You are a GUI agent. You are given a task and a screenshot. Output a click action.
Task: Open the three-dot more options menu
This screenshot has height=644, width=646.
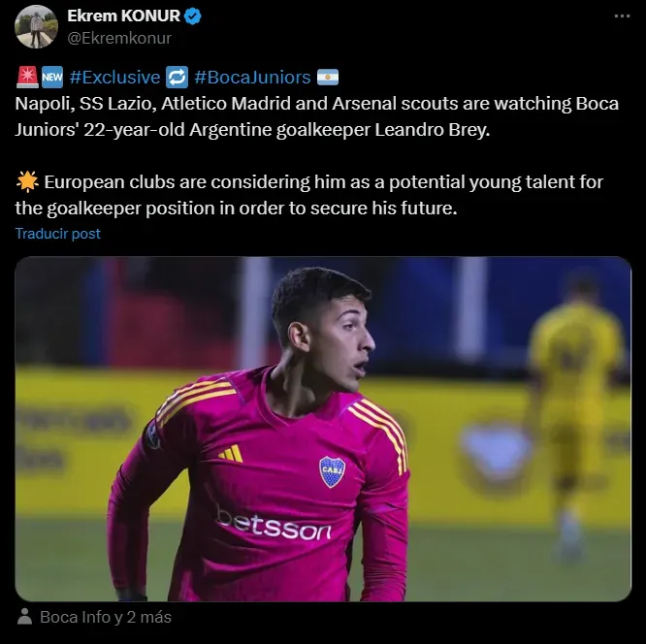pyautogui.click(x=622, y=16)
